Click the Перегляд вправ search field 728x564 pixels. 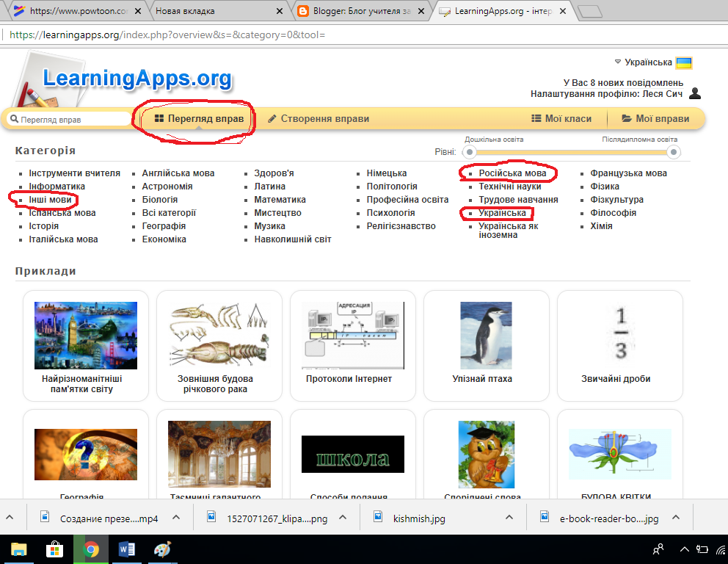coord(70,120)
